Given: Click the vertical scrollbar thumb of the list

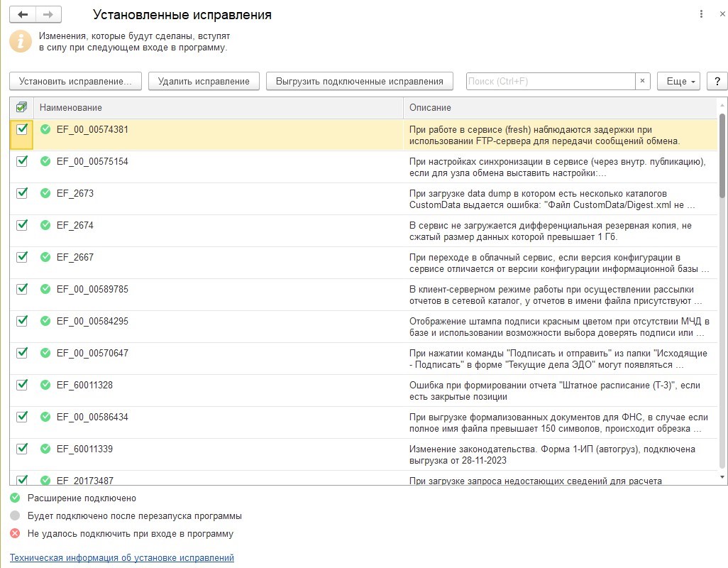Looking at the screenshot, I should click(x=722, y=155).
